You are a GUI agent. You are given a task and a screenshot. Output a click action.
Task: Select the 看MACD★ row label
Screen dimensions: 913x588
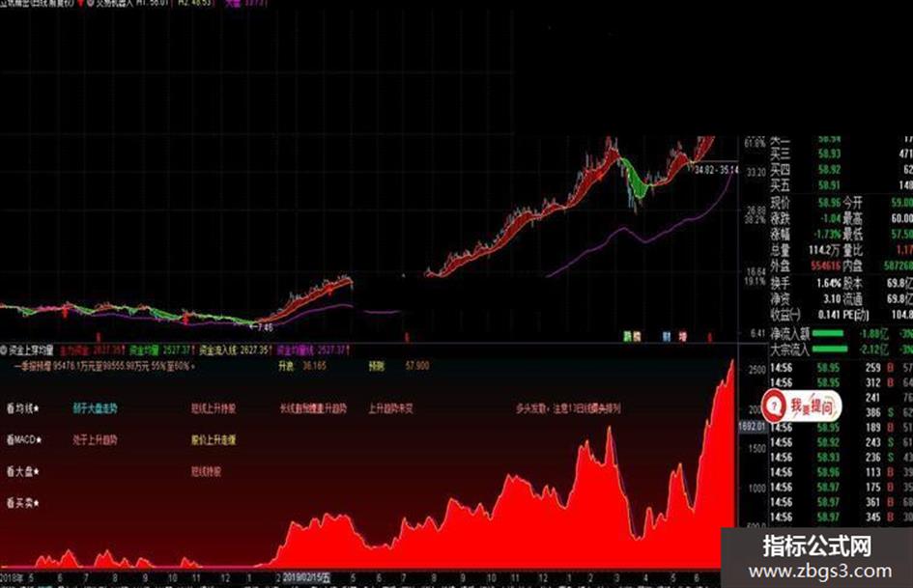(24, 439)
